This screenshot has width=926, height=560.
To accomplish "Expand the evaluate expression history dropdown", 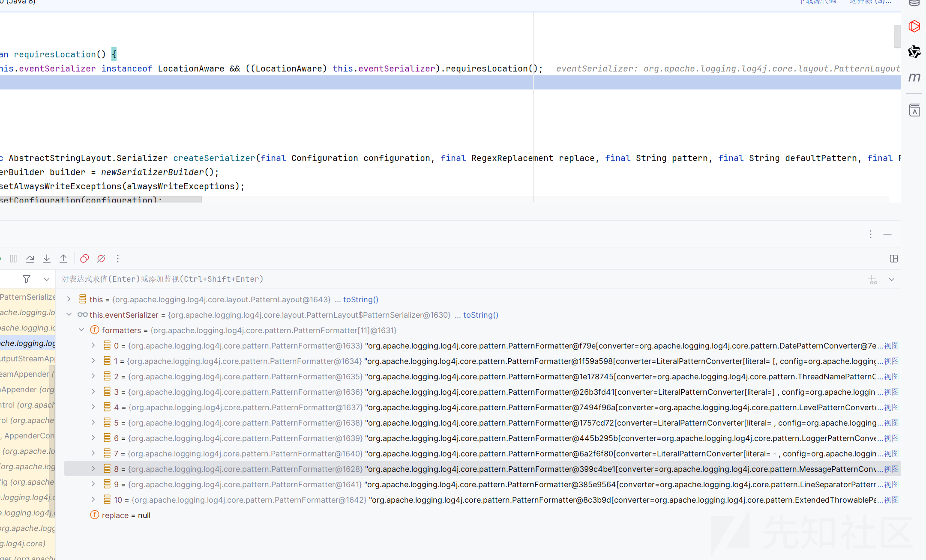I will (892, 280).
